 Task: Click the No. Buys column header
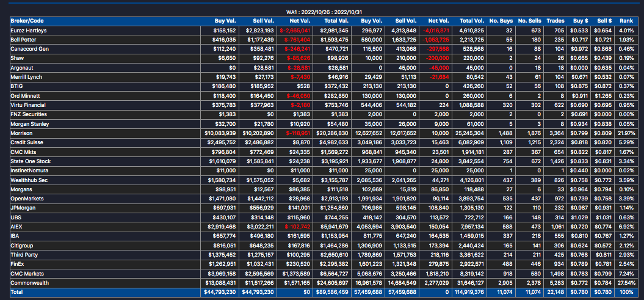tap(502, 21)
